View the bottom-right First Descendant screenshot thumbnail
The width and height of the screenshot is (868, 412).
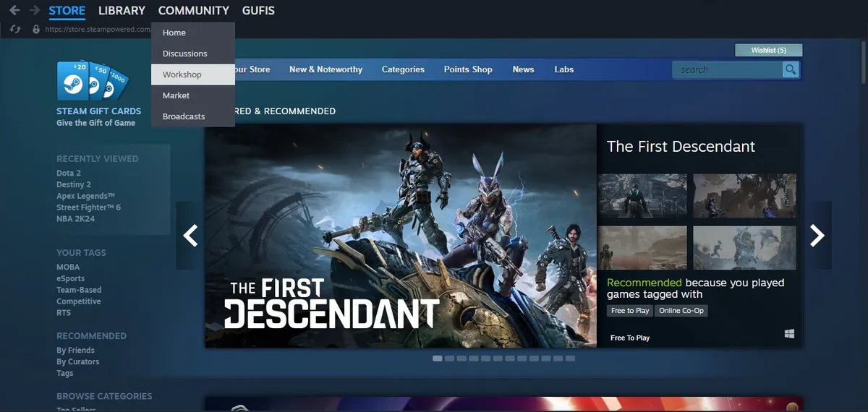(x=744, y=248)
